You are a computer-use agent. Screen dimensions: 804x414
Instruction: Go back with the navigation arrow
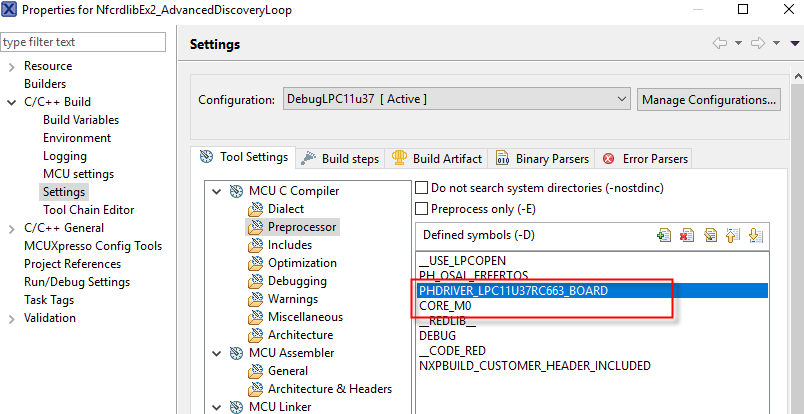(719, 44)
